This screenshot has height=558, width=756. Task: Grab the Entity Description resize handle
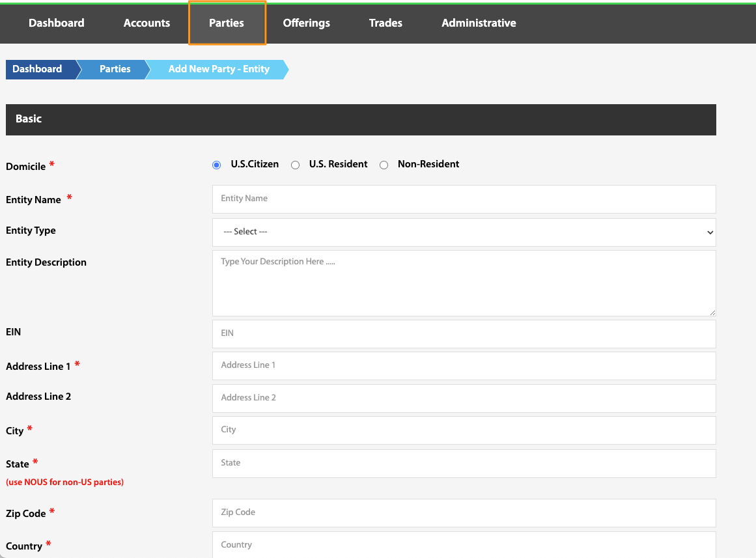[712, 313]
